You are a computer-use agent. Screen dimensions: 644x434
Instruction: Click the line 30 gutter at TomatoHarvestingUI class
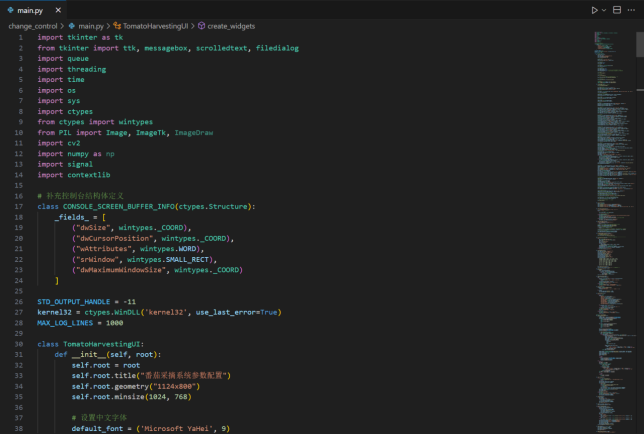19,343
